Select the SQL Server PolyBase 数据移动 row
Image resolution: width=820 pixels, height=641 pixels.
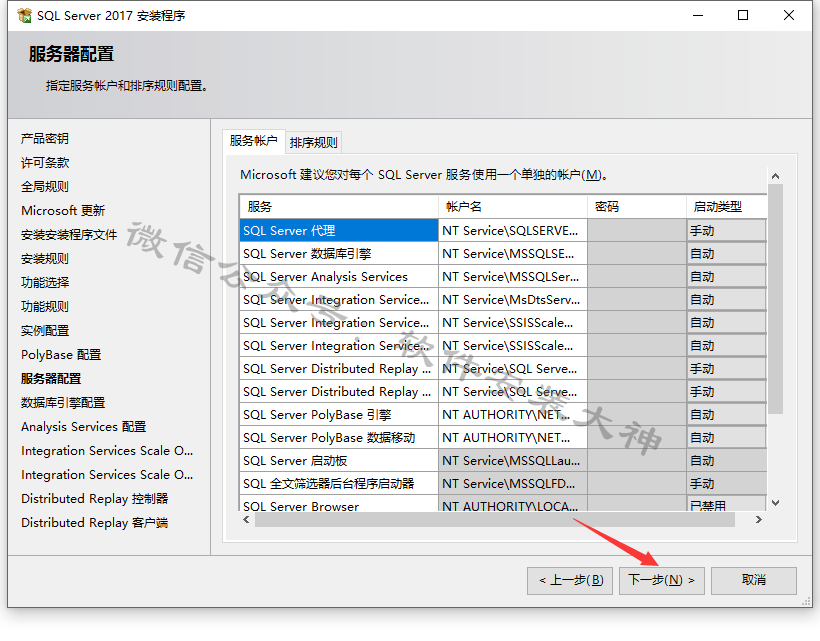[x=339, y=438]
